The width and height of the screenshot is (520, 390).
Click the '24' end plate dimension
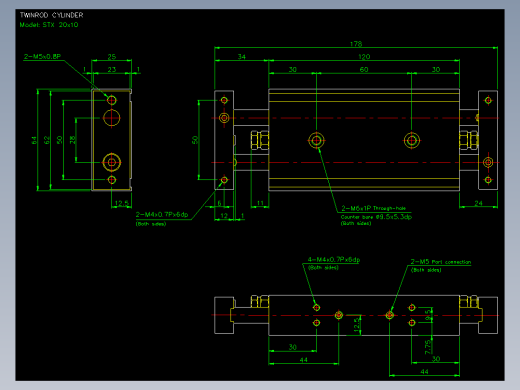pos(478,203)
